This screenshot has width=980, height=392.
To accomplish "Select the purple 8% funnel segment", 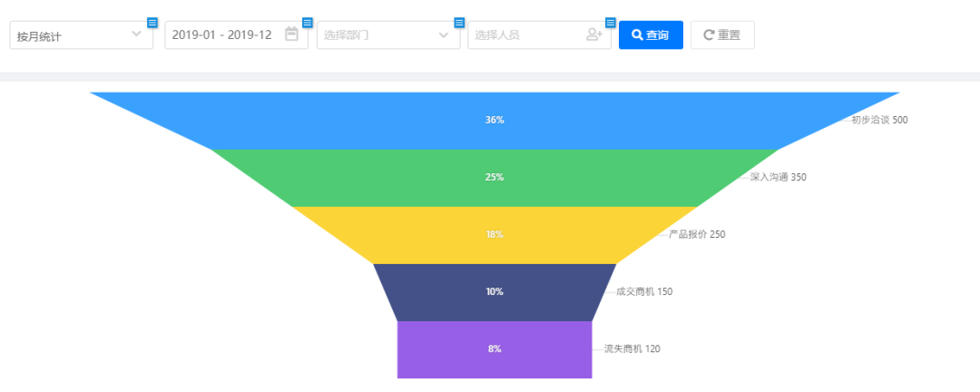I will [x=495, y=349].
